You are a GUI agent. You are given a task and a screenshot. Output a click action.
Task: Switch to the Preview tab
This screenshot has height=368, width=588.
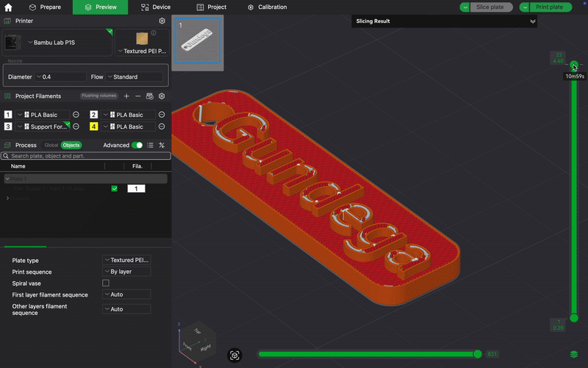tap(100, 7)
